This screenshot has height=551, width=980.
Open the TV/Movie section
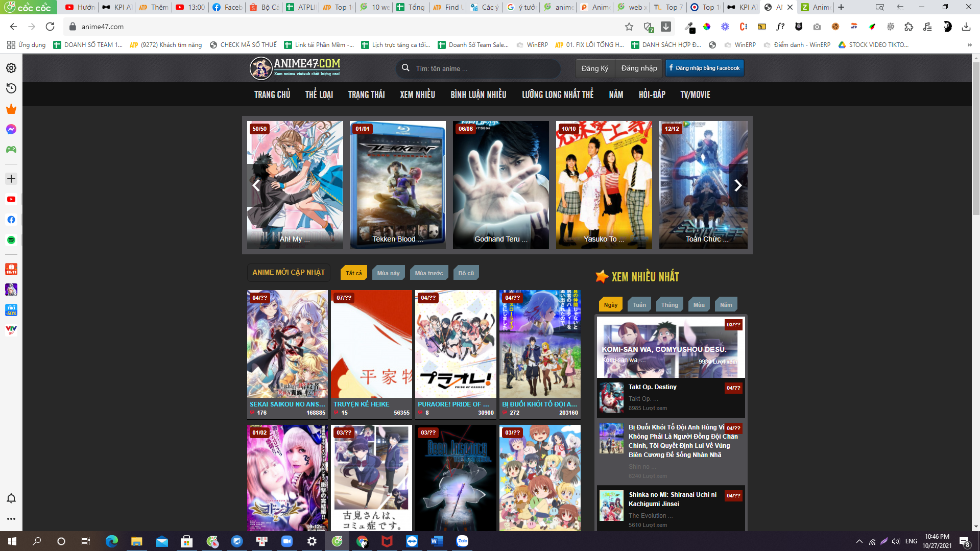[695, 94]
